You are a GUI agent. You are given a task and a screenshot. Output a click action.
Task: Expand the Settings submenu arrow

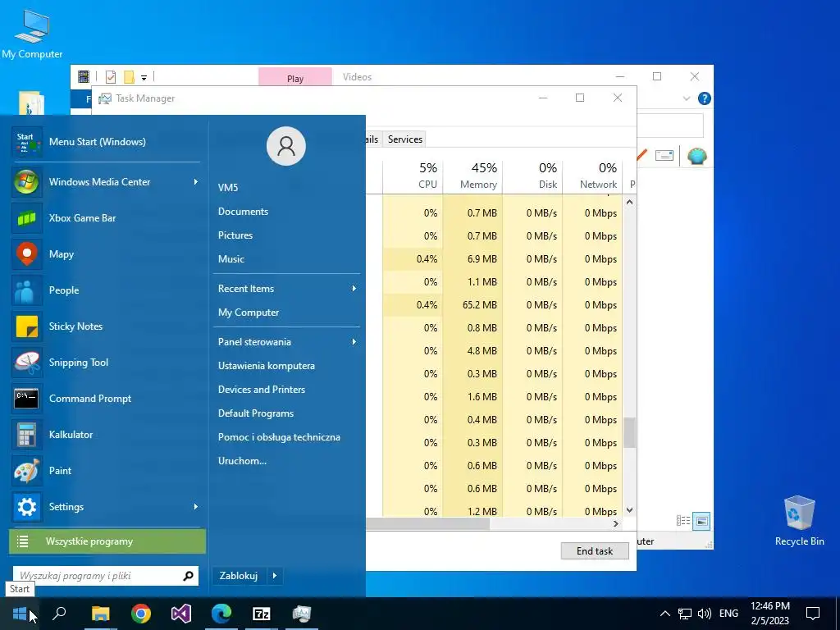pos(195,507)
